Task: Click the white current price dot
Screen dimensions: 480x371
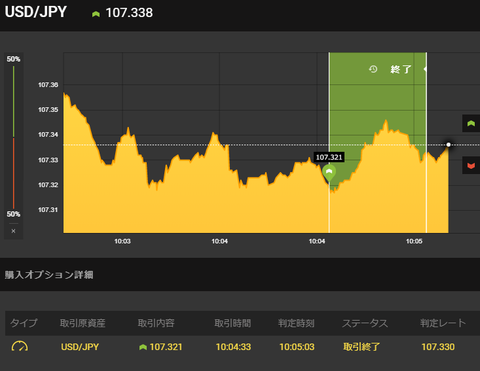Action: coord(448,144)
